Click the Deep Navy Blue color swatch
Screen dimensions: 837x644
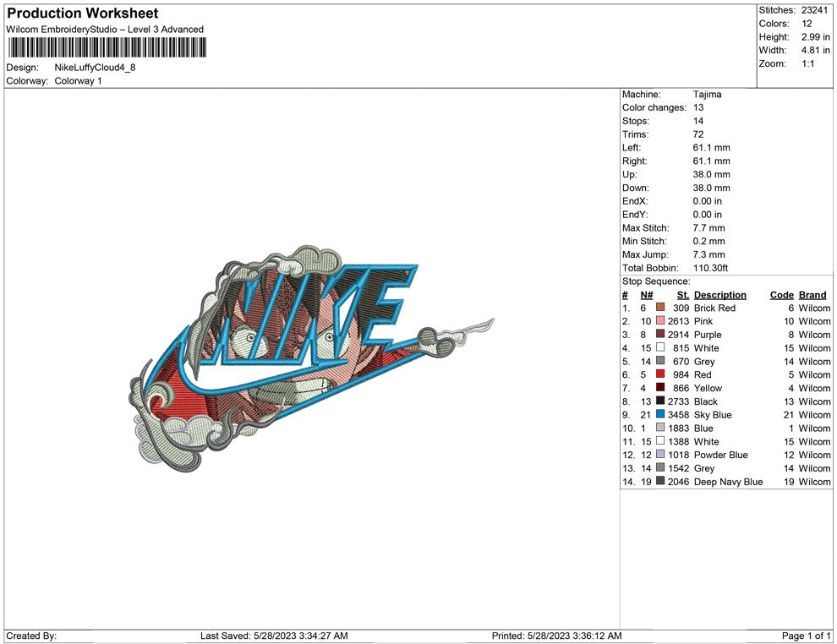[x=660, y=481]
